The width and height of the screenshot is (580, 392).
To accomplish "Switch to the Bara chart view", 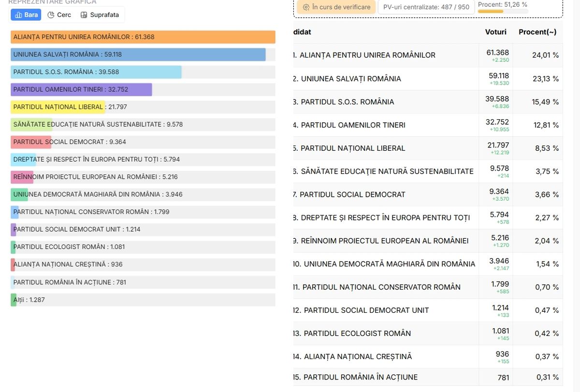I will click(x=26, y=15).
